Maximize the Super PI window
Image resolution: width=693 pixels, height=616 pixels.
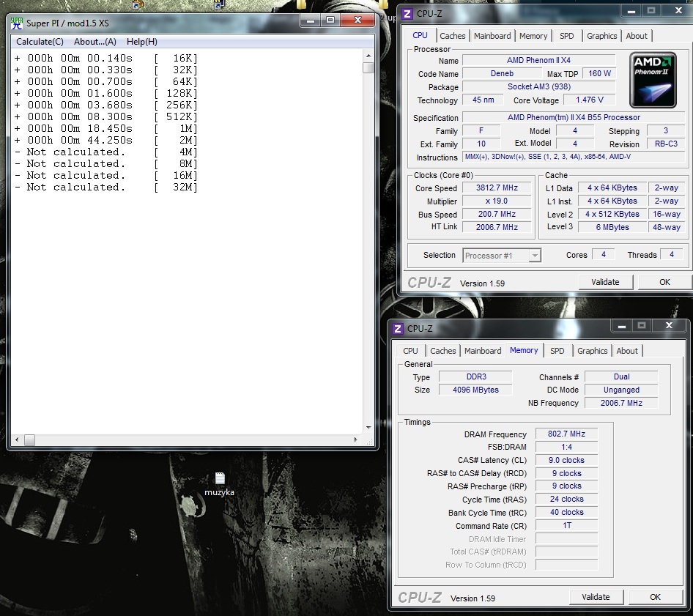(330, 20)
